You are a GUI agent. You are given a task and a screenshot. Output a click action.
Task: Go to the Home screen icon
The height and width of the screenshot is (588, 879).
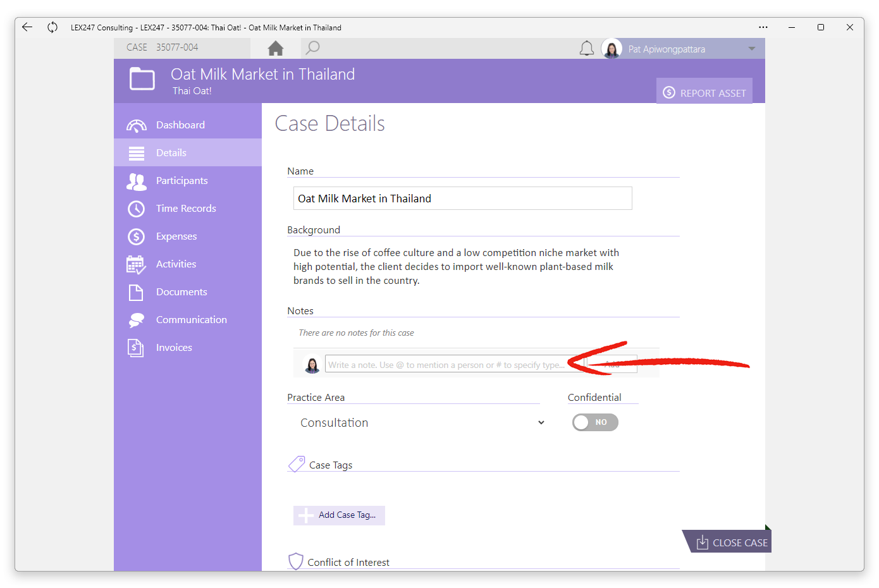point(276,48)
